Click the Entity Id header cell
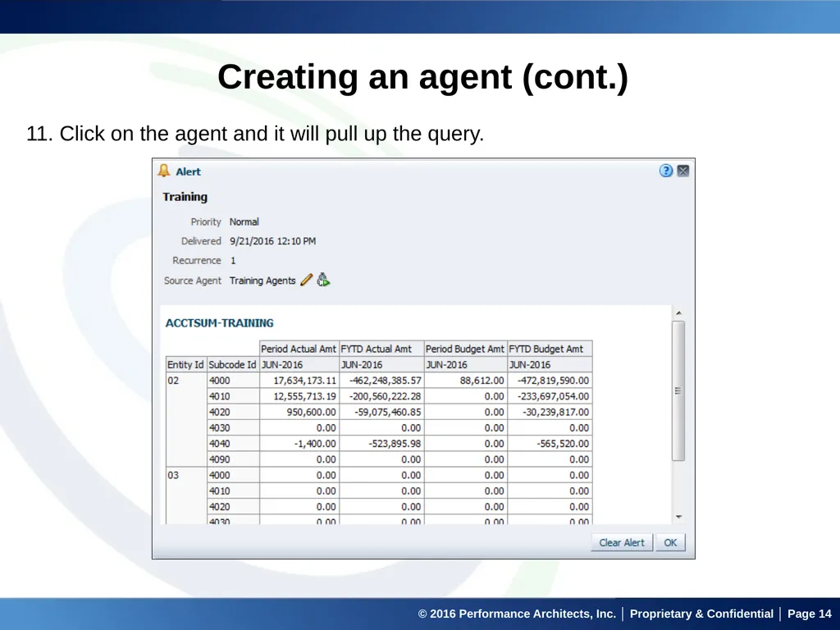840x630 pixels. tap(186, 365)
